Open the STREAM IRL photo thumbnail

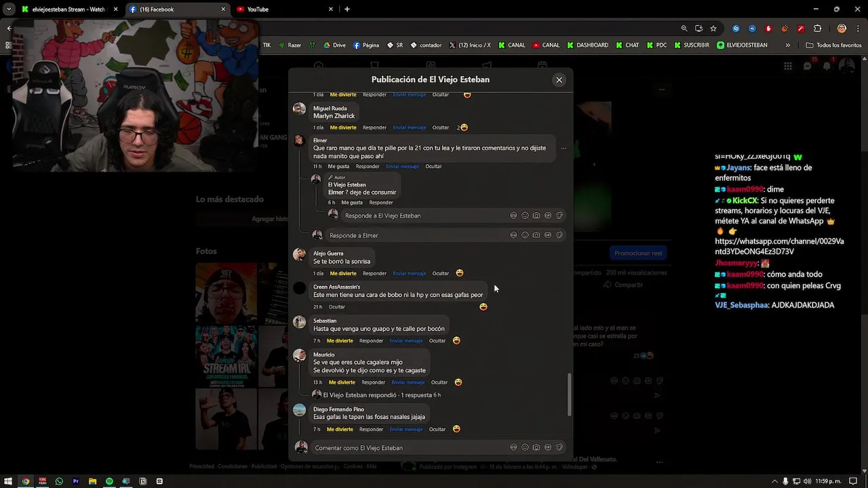pos(226,357)
